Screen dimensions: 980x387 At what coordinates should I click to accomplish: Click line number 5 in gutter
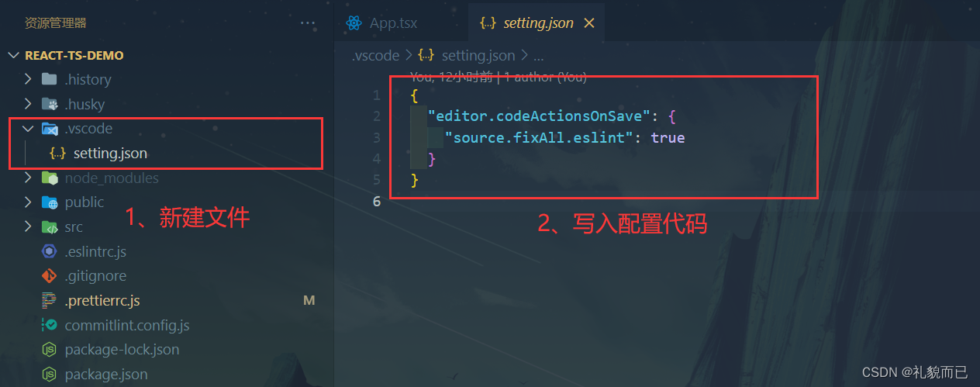(x=377, y=179)
